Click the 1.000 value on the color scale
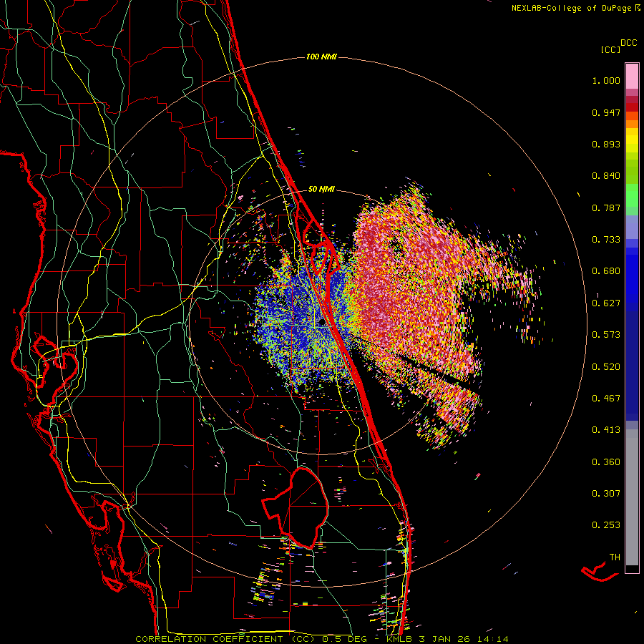 tap(606, 80)
